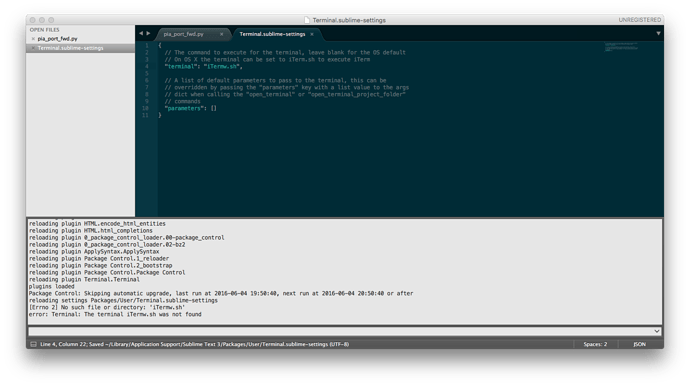Close the pia_port_fwd.py tab

click(x=222, y=34)
